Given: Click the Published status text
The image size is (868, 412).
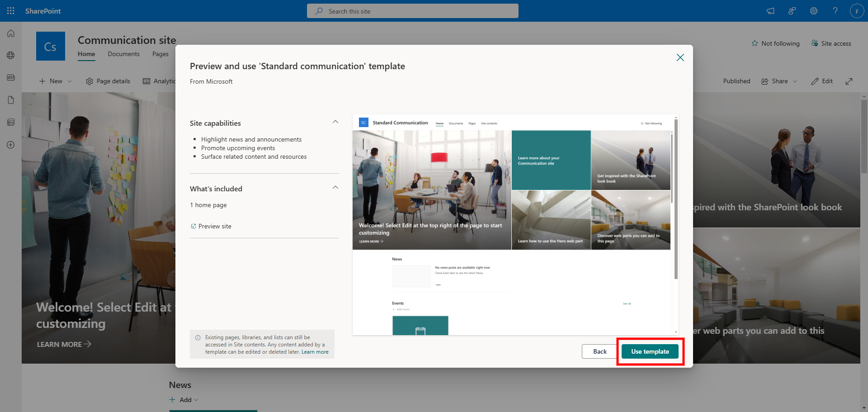Looking at the screenshot, I should click(736, 81).
